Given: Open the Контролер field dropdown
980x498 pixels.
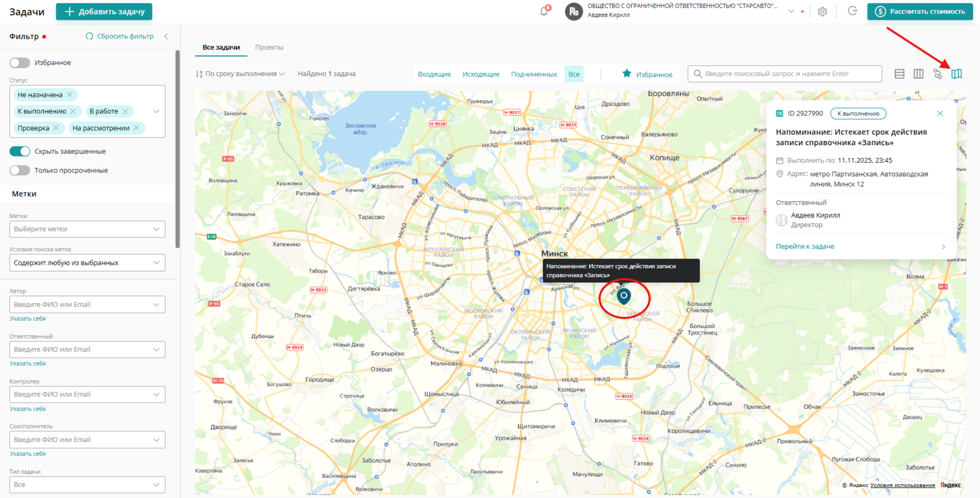Looking at the screenshot, I should (x=87, y=394).
